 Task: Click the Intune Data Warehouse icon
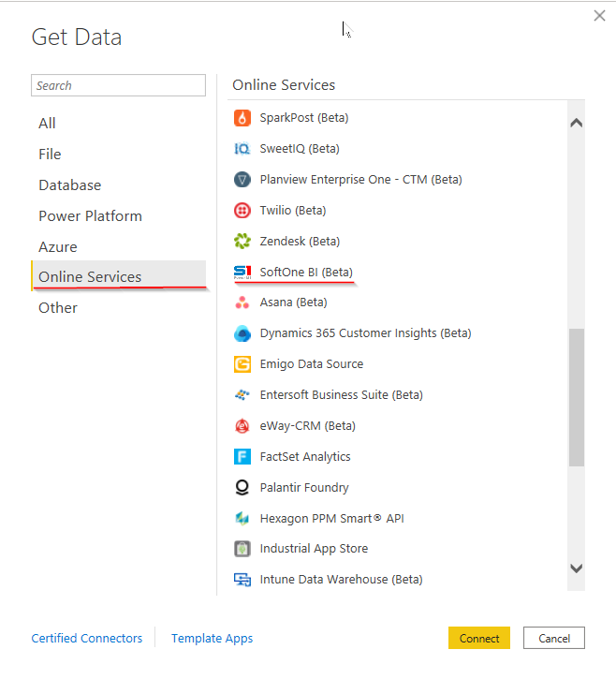pyautogui.click(x=242, y=580)
